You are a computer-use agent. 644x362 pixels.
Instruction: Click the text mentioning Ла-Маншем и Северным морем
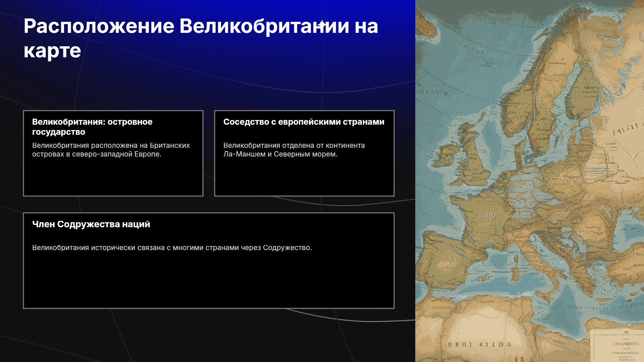[294, 150]
